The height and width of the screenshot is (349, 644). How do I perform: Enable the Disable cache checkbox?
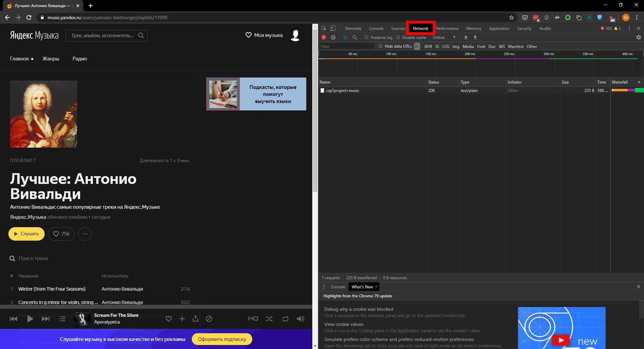click(x=398, y=37)
